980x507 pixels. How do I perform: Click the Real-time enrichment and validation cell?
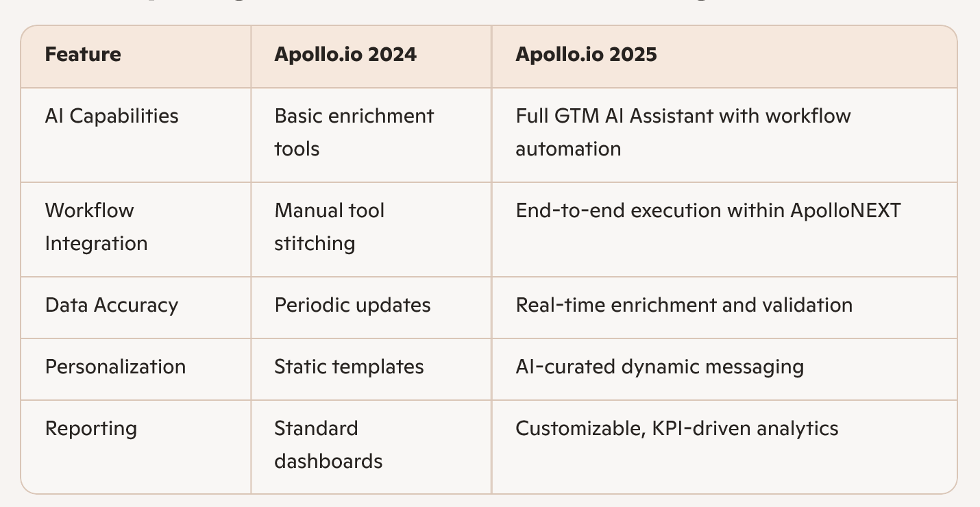pyautogui.click(x=684, y=305)
